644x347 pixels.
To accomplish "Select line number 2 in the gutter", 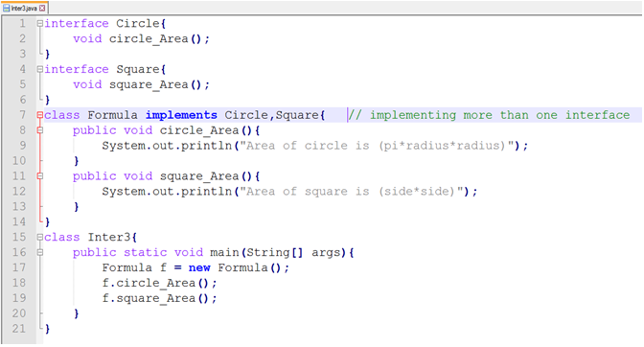I will point(23,38).
